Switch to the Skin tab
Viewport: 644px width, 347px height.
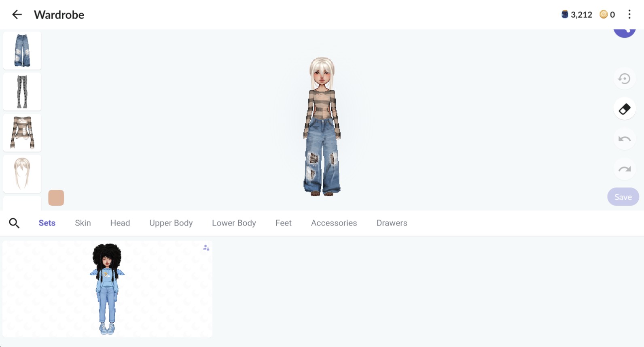coord(83,223)
